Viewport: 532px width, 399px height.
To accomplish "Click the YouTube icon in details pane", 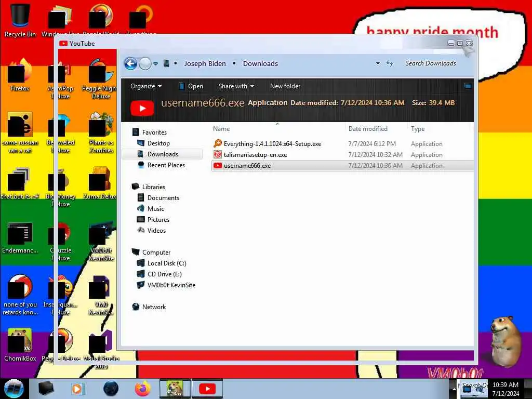I will click(x=142, y=108).
